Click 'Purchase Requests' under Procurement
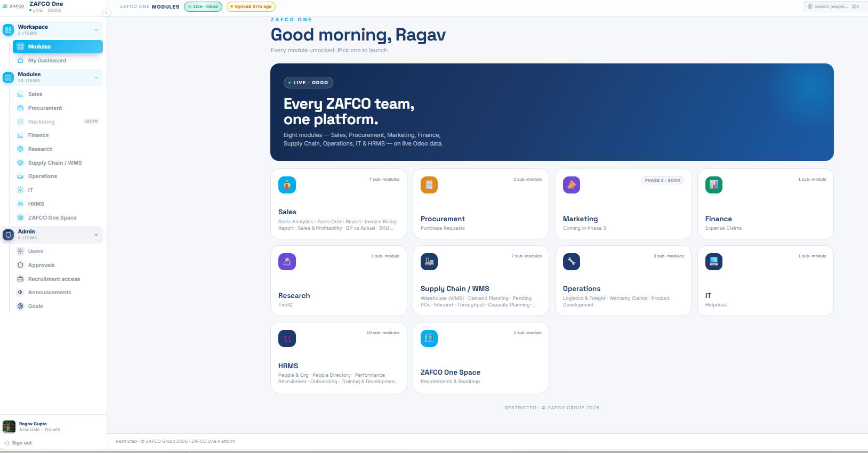Viewport: 868px width, 453px height. pyautogui.click(x=443, y=228)
